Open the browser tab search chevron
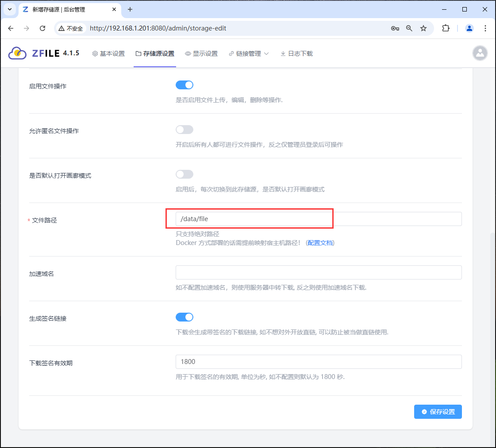 10,9
